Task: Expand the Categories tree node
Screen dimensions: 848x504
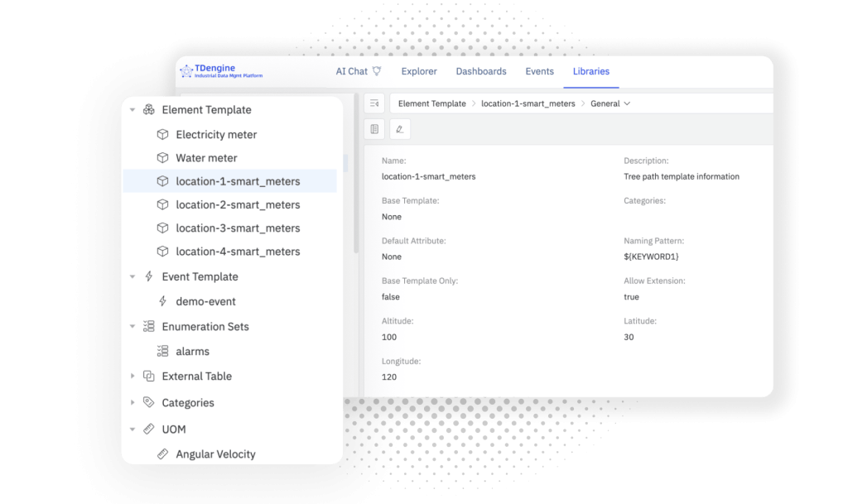Action: point(132,403)
